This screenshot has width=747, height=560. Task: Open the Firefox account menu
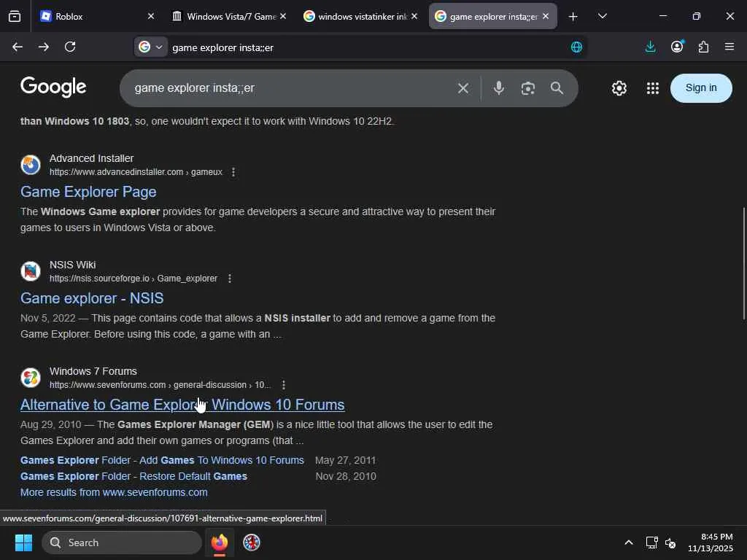point(677,47)
